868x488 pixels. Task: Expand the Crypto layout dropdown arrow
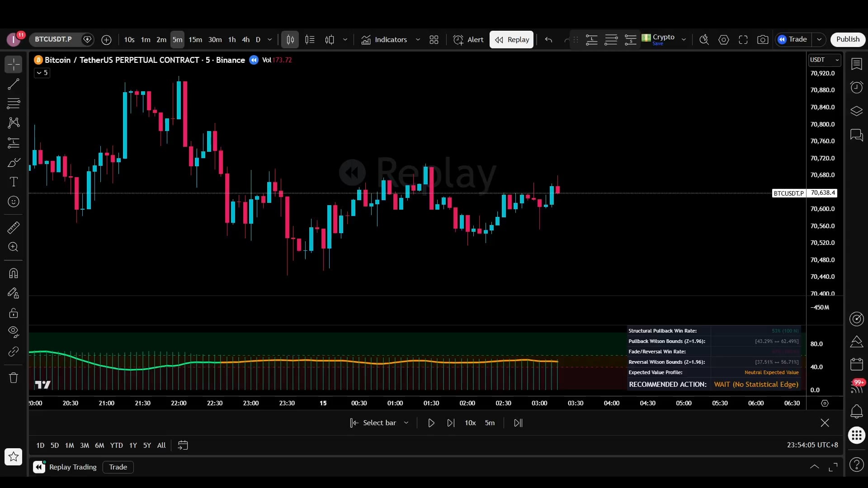coord(684,40)
